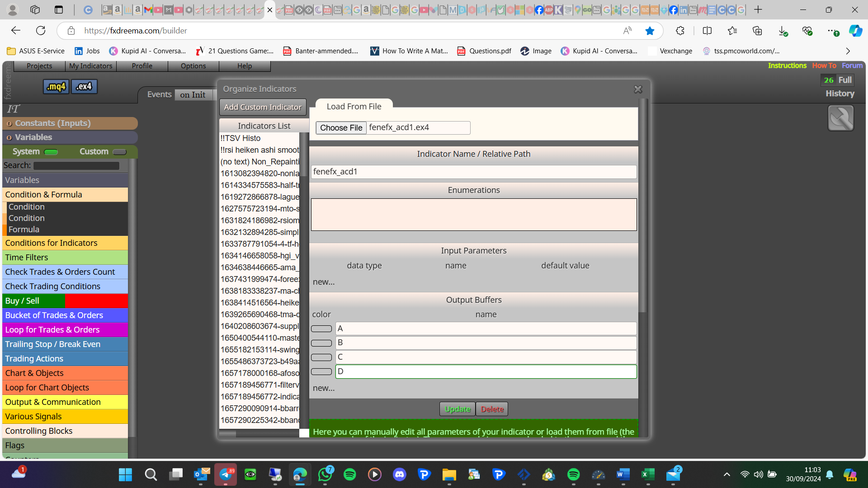Open the Help menu
Viewport: 868px width, 488px height.
point(245,66)
